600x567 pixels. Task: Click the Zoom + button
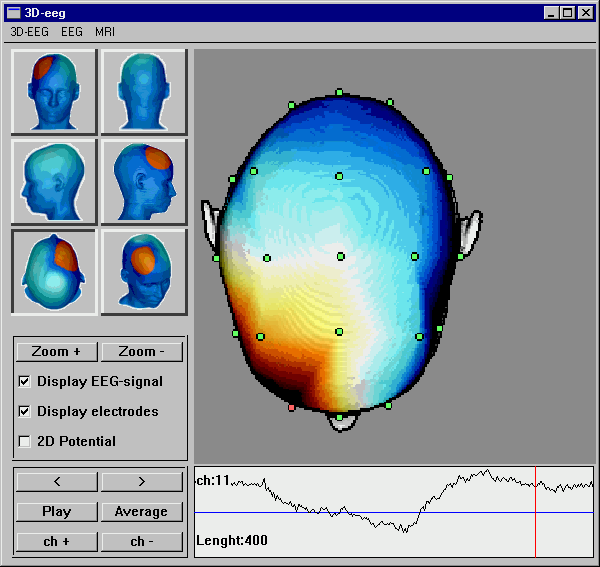56,351
